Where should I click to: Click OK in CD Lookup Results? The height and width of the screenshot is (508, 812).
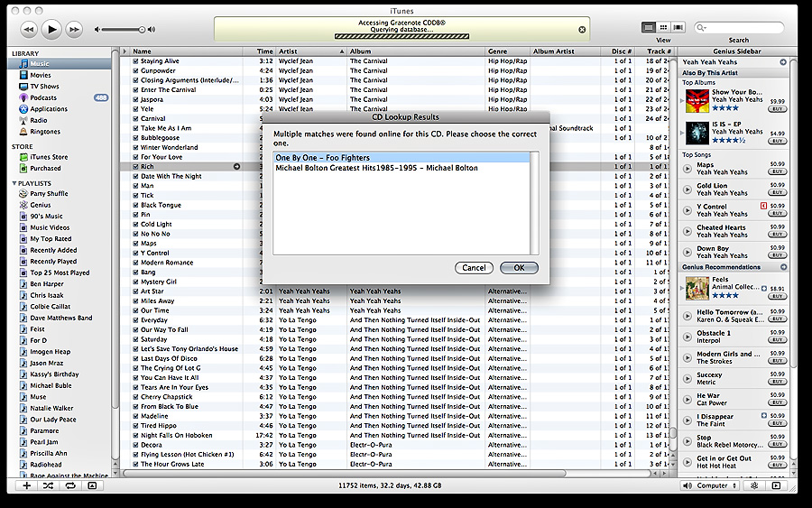pos(519,268)
